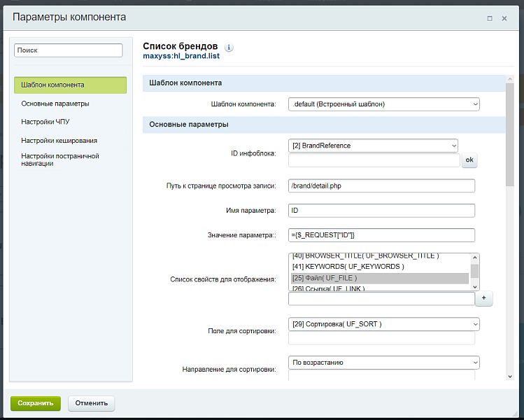Click the Путь к странице просмотра field
524x420 pixels.
(381, 185)
